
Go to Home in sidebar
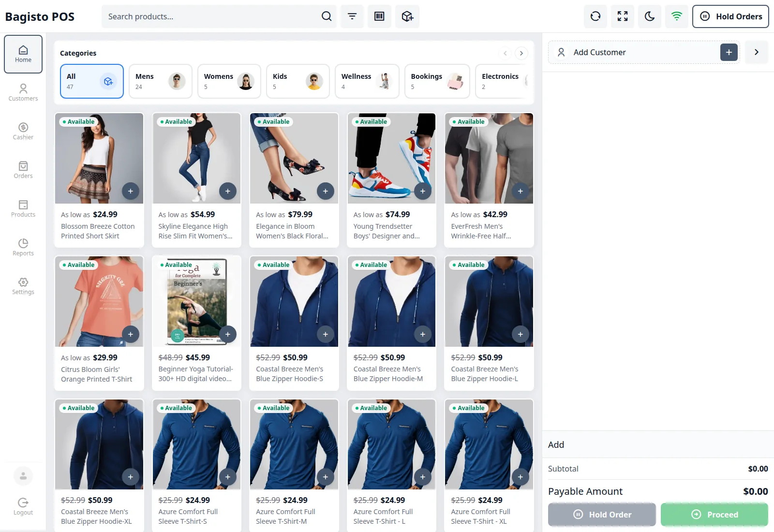[23, 54]
